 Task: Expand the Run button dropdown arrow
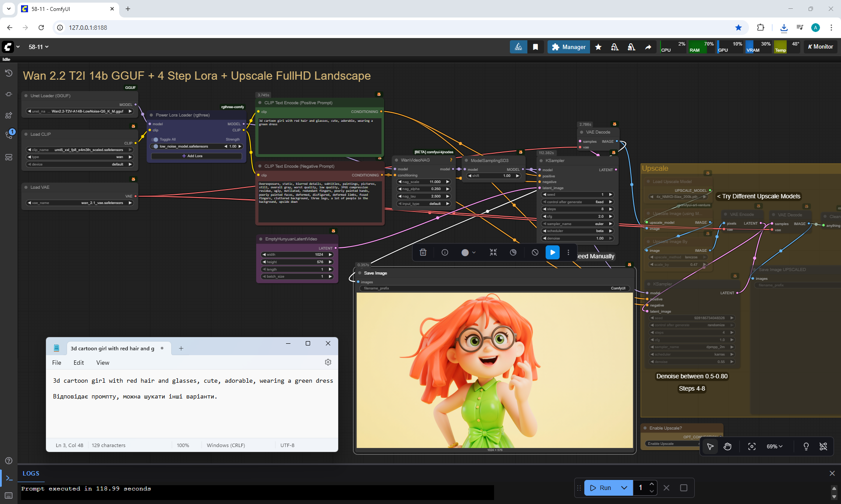(624, 487)
